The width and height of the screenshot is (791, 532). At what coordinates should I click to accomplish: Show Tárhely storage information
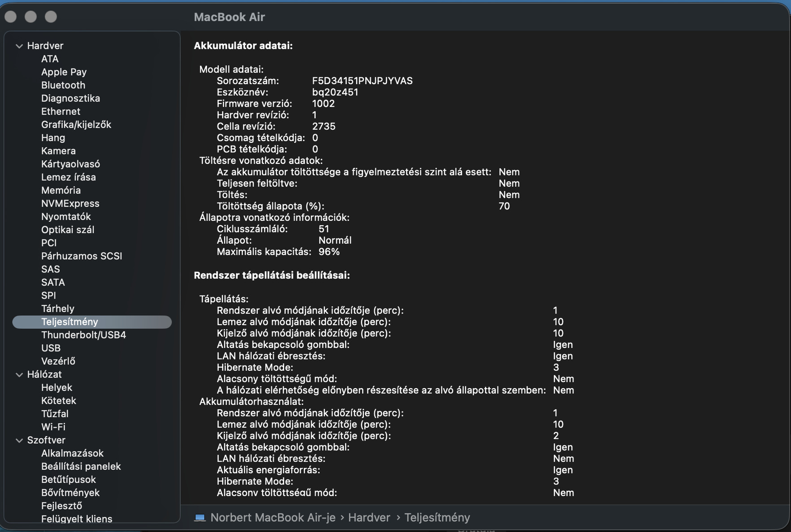click(x=58, y=309)
